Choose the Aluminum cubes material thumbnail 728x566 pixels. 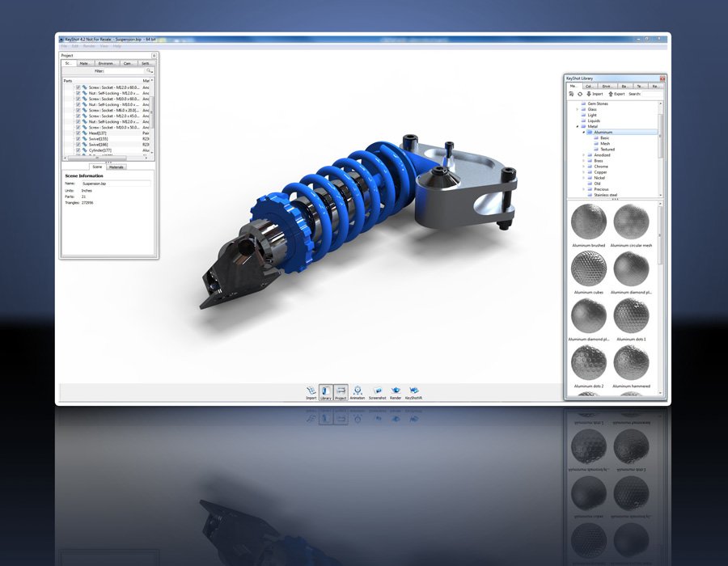click(589, 268)
